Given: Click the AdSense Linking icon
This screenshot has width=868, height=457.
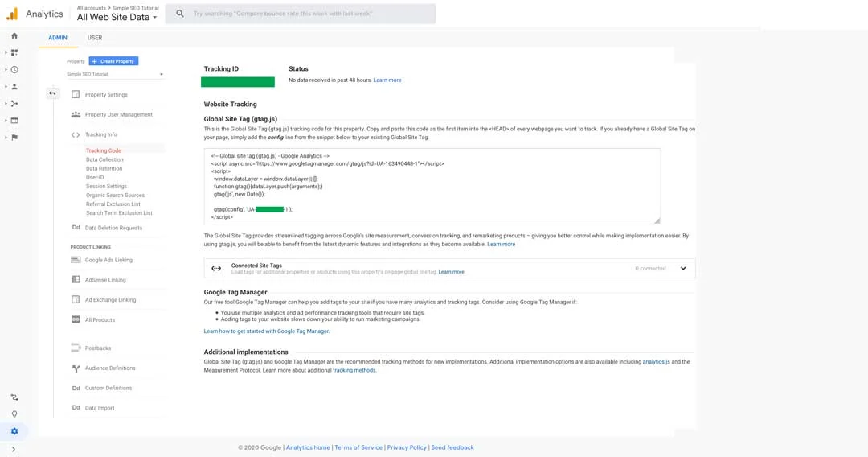Looking at the screenshot, I should [x=76, y=280].
